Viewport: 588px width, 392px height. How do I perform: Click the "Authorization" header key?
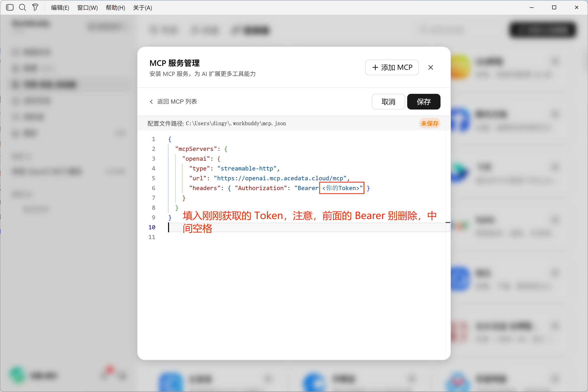[x=261, y=188]
